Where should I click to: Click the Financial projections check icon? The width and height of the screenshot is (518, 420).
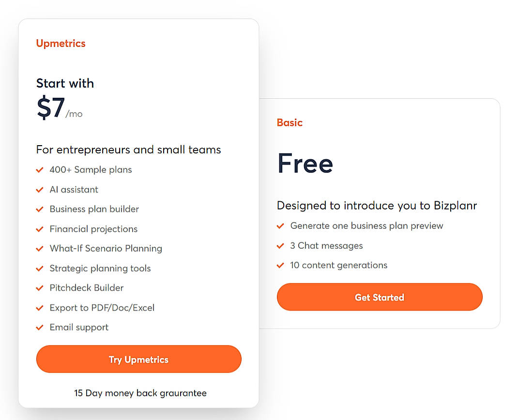pos(40,229)
